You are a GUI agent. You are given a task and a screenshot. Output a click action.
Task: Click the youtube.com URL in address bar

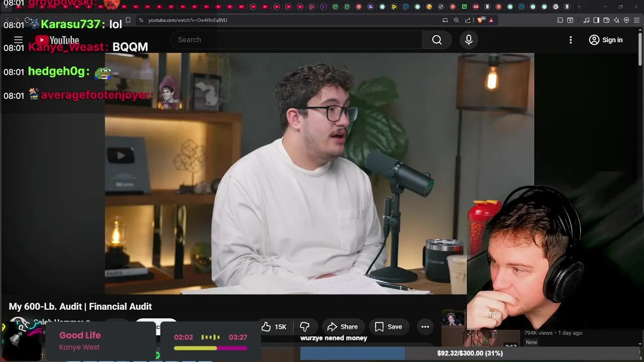[187, 20]
